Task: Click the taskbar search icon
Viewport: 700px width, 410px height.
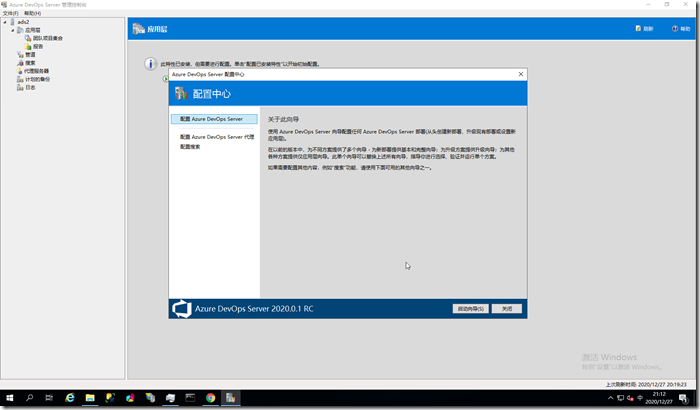Action: click(29, 397)
